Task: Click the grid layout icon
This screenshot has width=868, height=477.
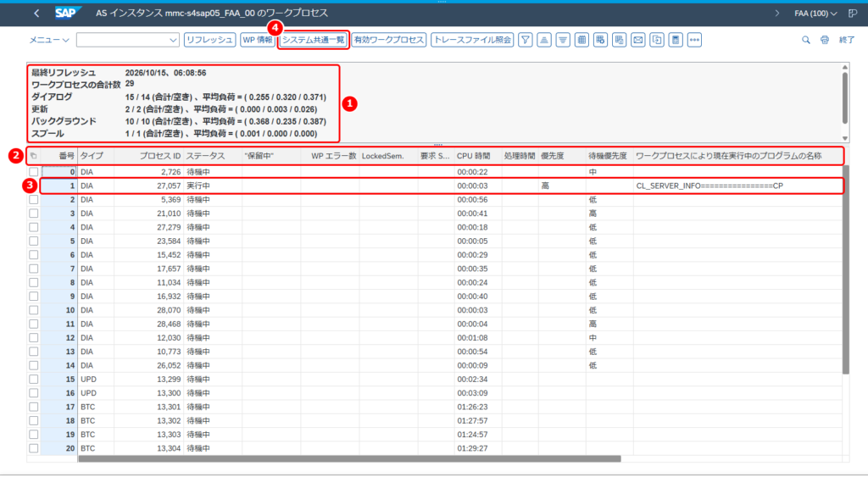Action: click(581, 40)
